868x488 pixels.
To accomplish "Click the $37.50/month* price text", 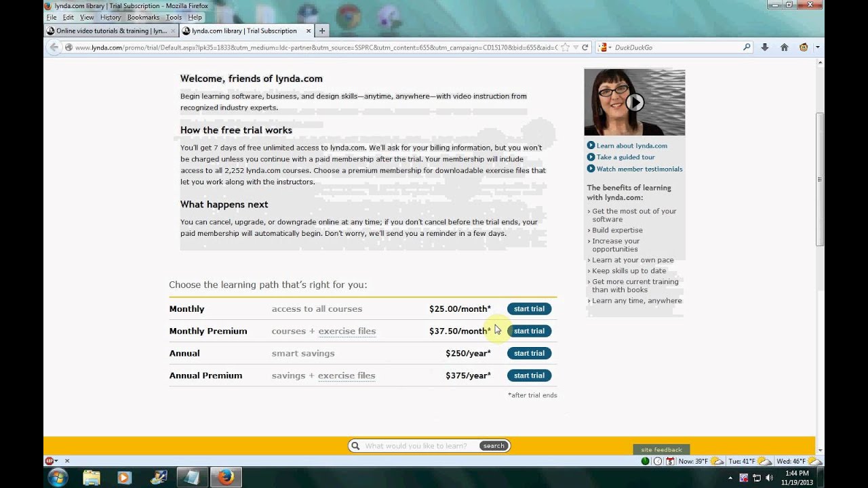I will click(460, 331).
